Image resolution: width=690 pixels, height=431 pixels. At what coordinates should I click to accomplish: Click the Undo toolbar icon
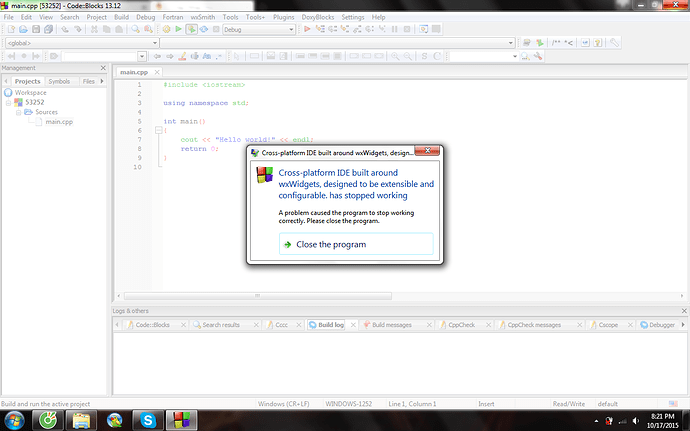65,29
